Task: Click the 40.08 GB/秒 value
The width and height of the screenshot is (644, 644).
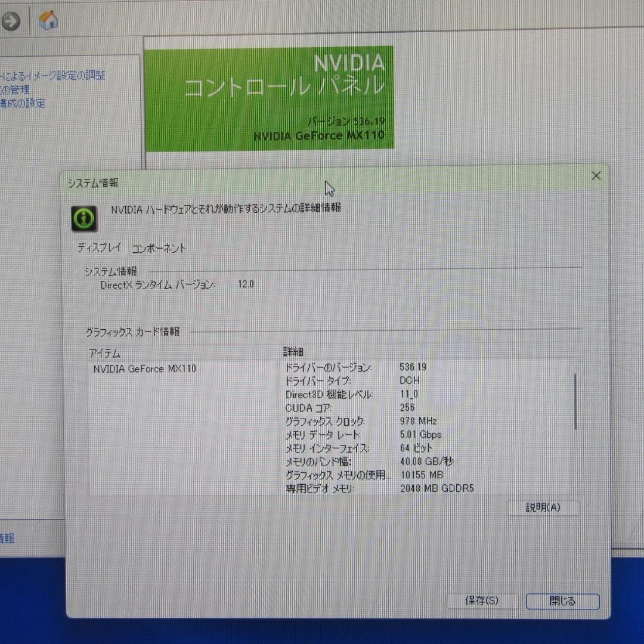Action: pyautogui.click(x=427, y=461)
